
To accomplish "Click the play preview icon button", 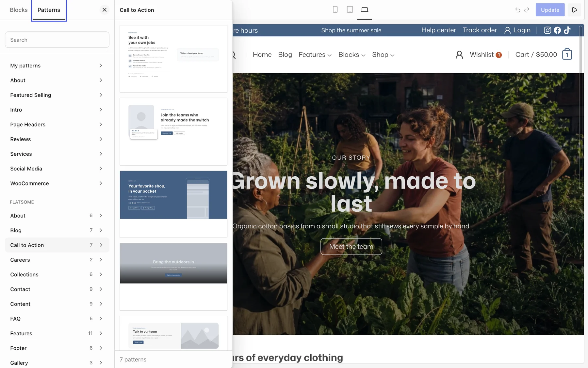I will tap(575, 10).
